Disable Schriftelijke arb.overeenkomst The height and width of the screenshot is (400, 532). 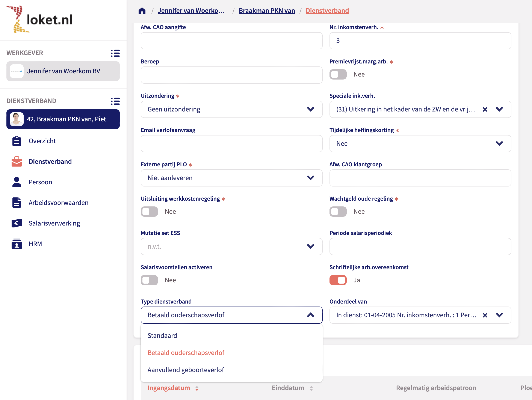(338, 280)
